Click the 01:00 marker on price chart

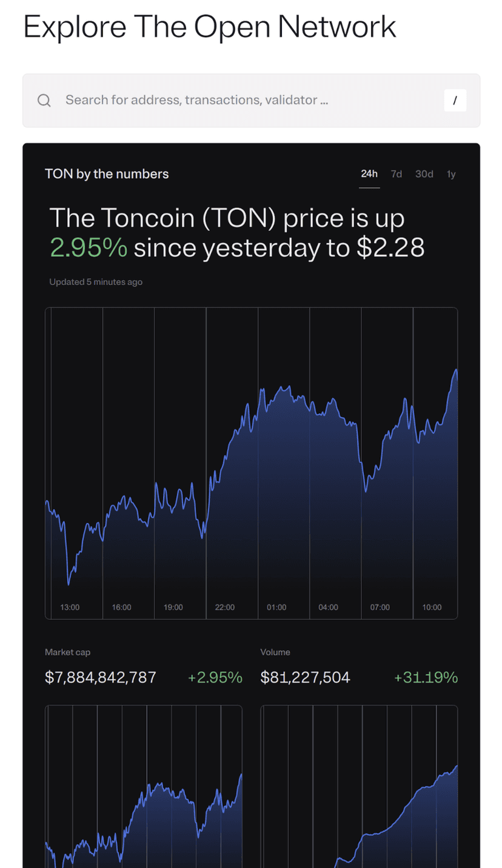pos(276,607)
